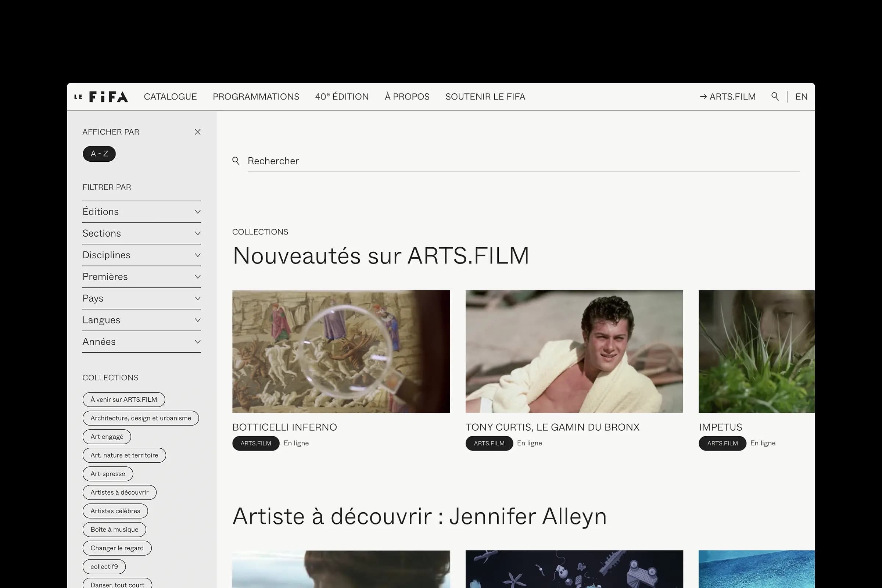Follow the ARTS.FILM arrow link
Viewport: 882px width, 588px height.
point(728,97)
